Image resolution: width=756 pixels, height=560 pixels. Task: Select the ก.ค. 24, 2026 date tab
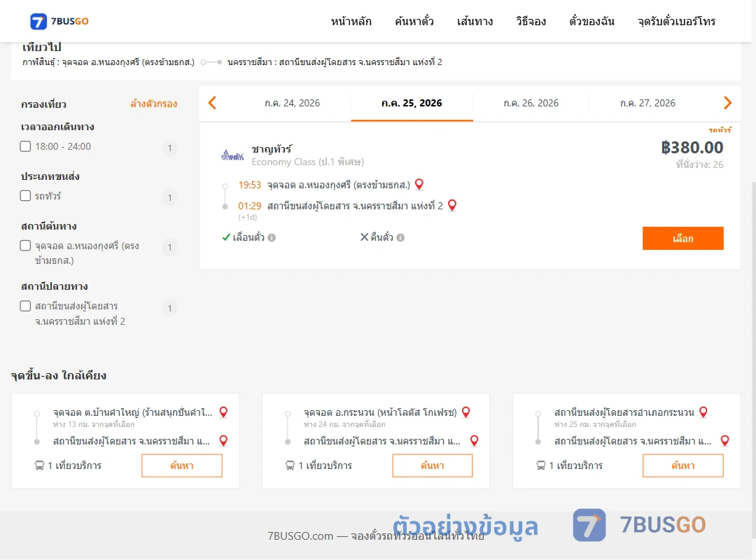tap(292, 103)
